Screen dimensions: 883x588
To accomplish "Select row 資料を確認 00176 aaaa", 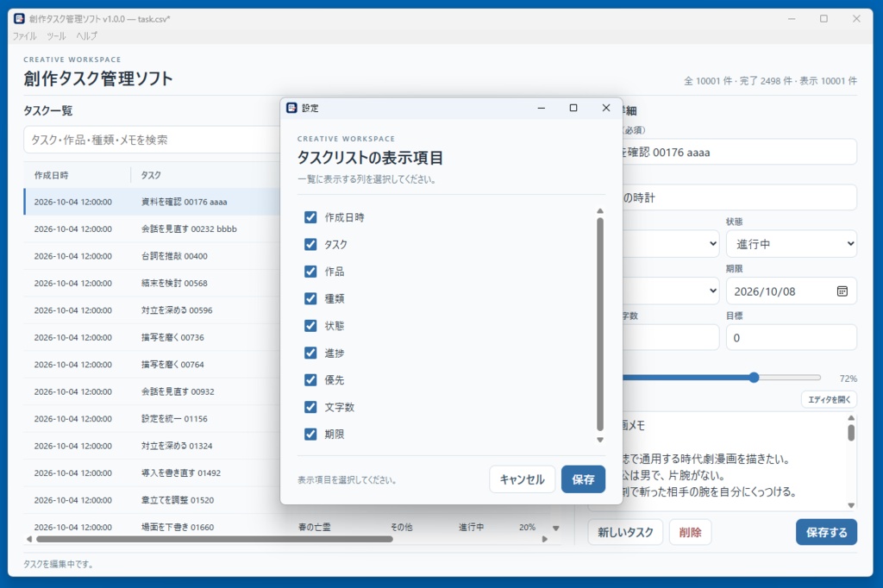I will pos(152,202).
